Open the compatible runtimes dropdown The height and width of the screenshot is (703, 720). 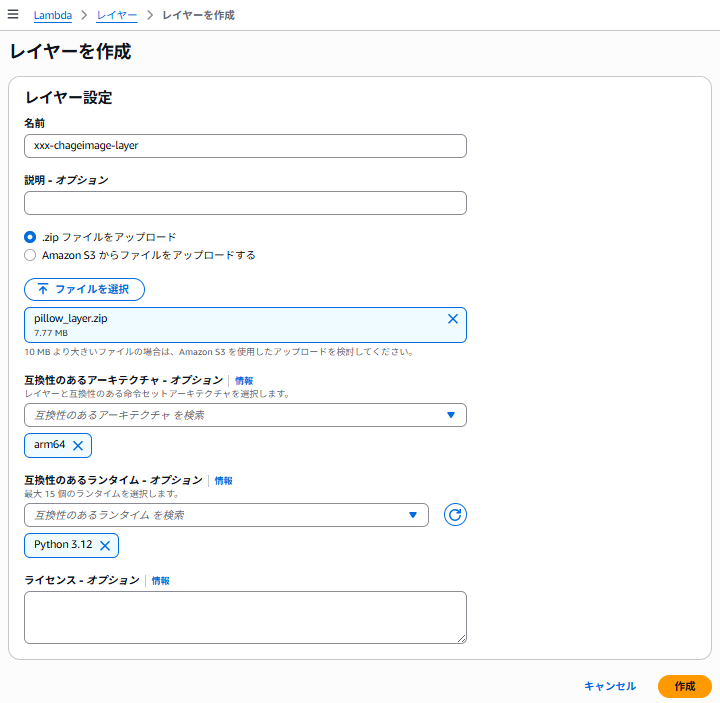click(x=226, y=515)
